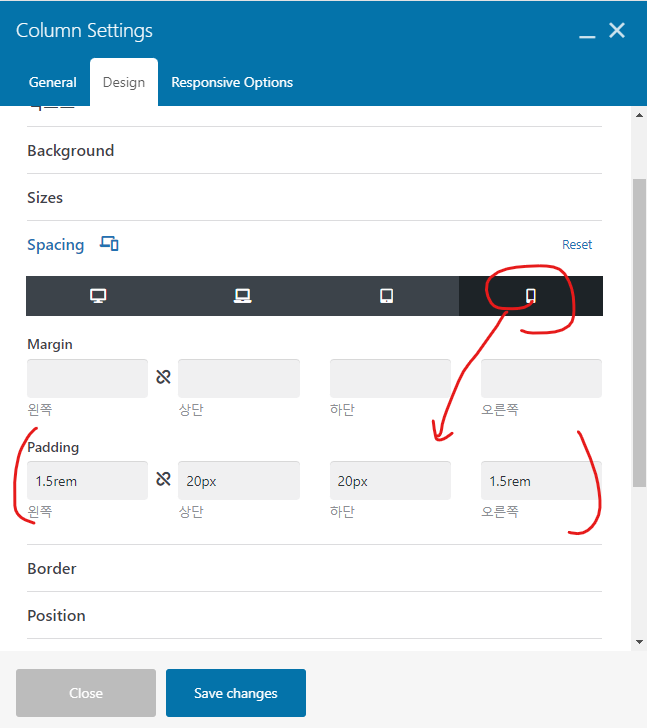Focus the Margin bottom (하단) field

click(x=390, y=378)
